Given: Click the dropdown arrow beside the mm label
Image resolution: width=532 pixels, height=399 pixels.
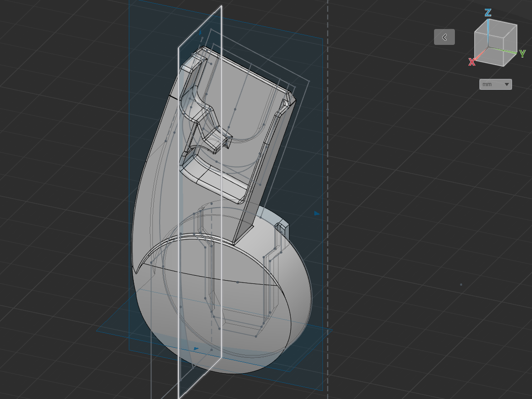Looking at the screenshot, I should (507, 84).
